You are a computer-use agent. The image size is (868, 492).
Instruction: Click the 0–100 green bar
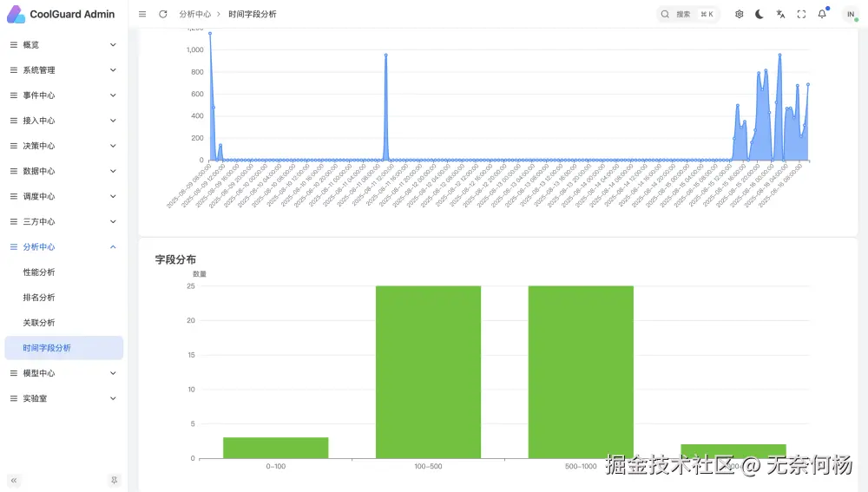tap(276, 448)
